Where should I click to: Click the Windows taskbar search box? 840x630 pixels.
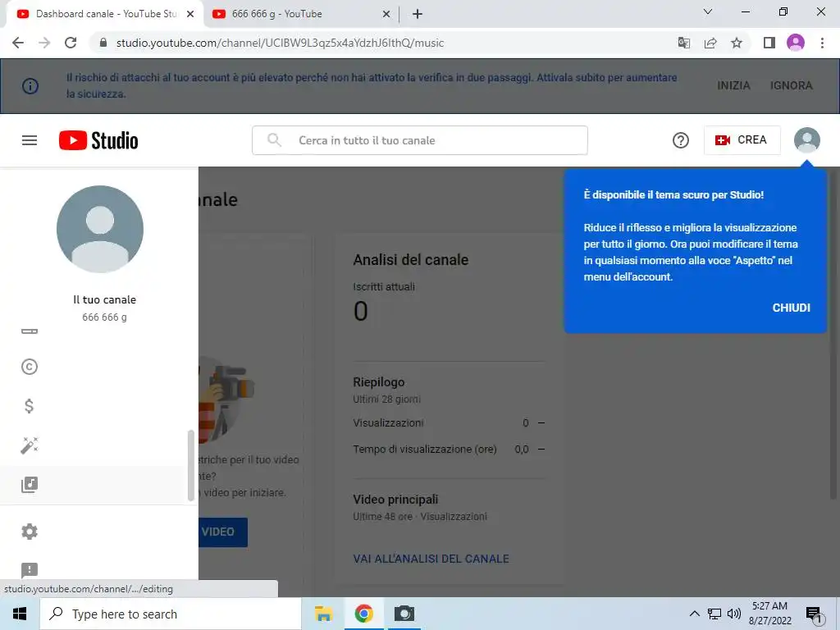click(x=171, y=614)
